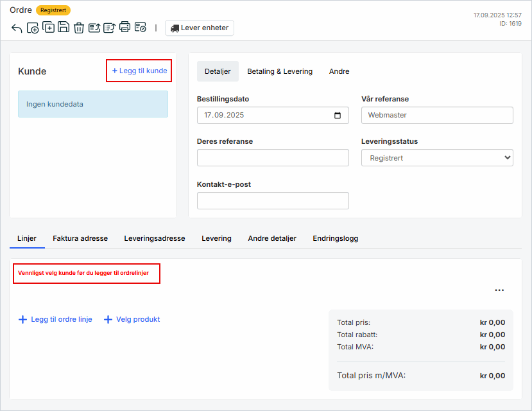Delete the order using the trash icon
Screen dimensions: 532x411
79,28
